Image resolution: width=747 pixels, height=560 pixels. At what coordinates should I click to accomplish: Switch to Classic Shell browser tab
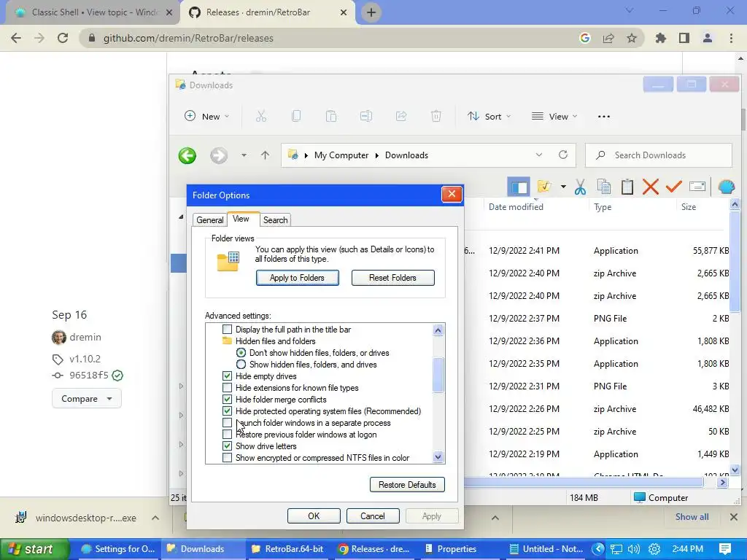point(94,12)
